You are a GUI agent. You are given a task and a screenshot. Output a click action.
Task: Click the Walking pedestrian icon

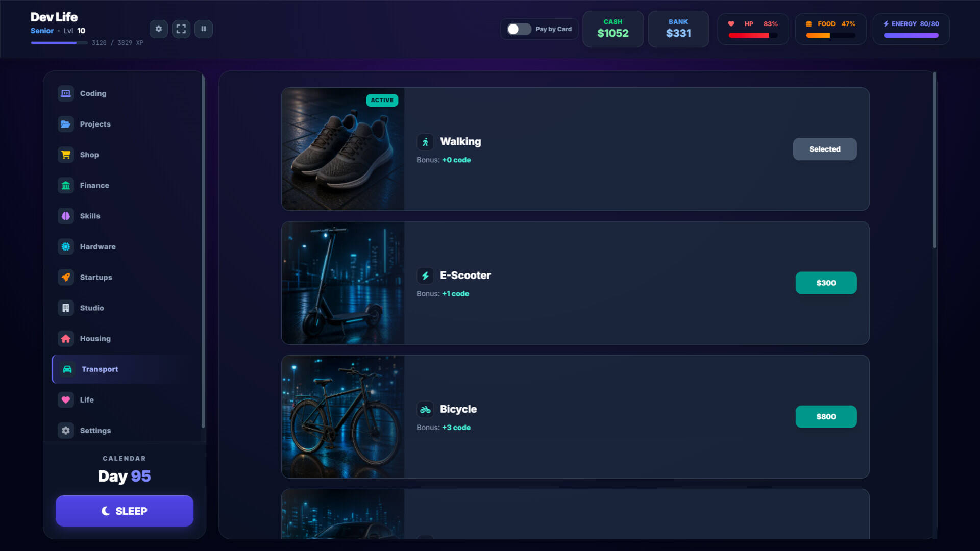[x=425, y=142]
